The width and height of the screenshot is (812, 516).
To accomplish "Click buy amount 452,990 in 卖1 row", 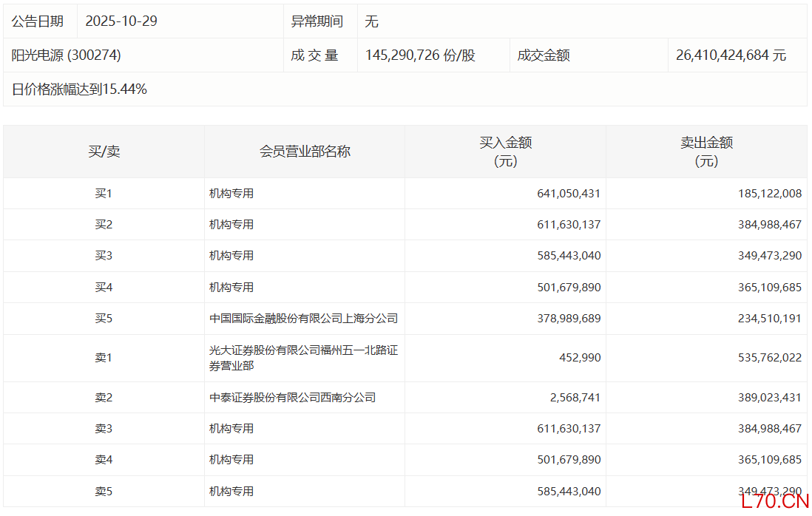I will pos(580,358).
